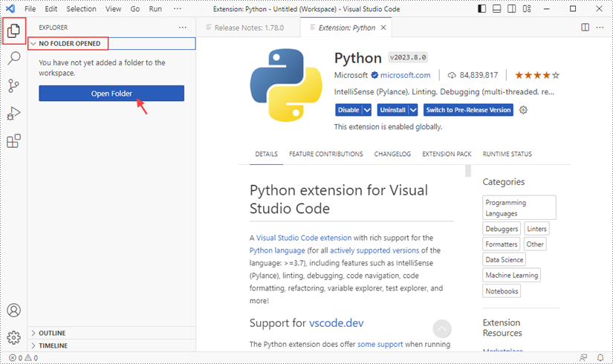The width and height of the screenshot is (613, 364).
Task: Open the microsoft.com publisher link
Action: coord(406,75)
